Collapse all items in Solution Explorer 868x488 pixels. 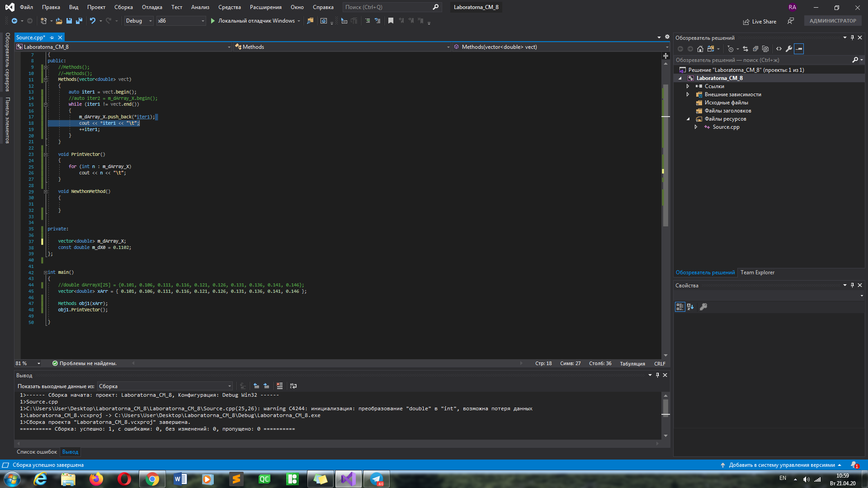(x=755, y=49)
